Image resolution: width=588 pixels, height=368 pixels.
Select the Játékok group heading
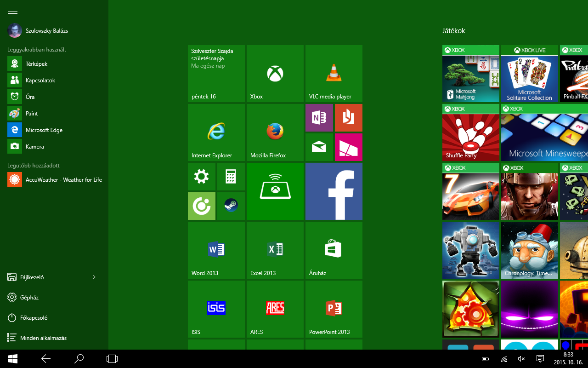(454, 31)
